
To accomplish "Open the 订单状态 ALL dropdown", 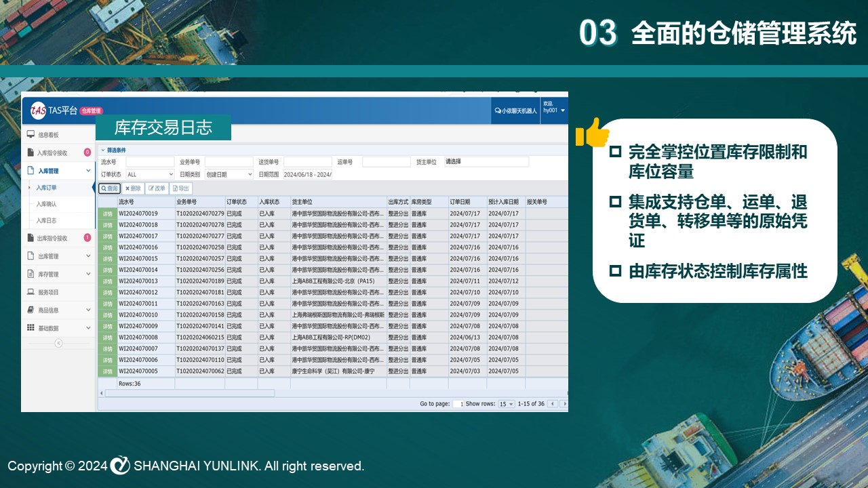I will click(150, 175).
